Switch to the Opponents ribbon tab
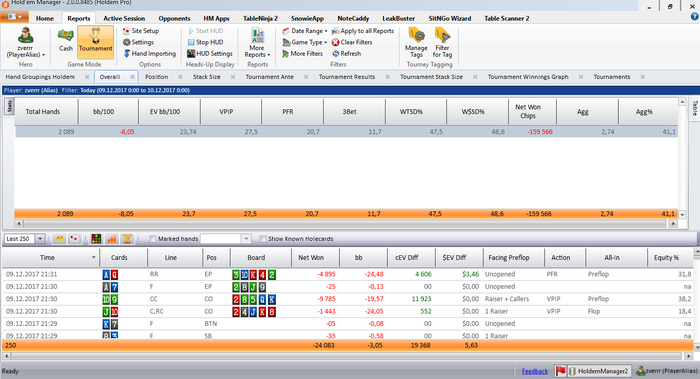The height and width of the screenshot is (379, 700). 174,18
